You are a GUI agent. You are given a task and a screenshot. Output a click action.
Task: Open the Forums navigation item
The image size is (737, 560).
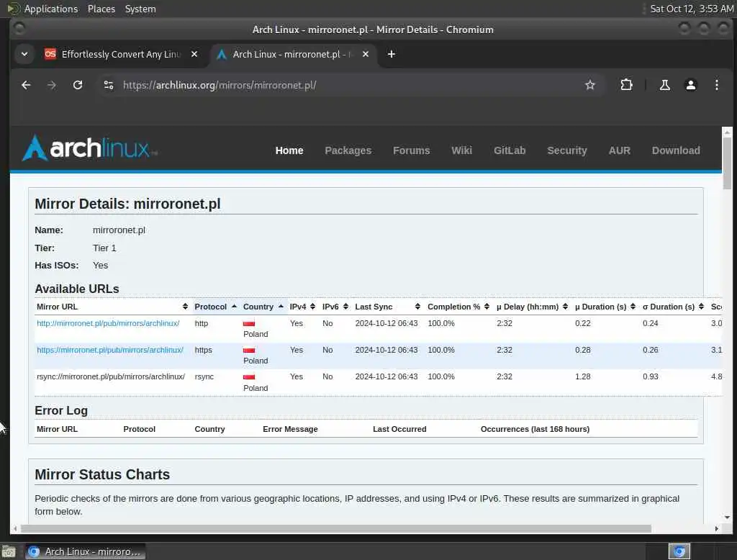pos(411,150)
